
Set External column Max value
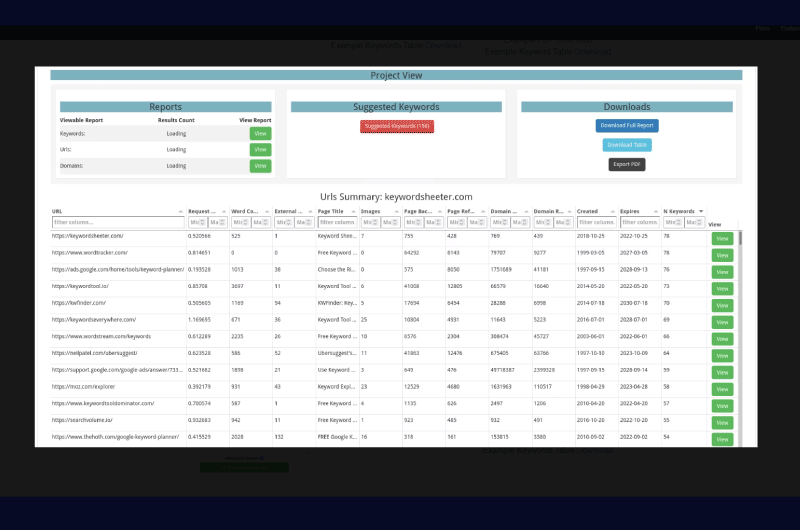[304, 222]
